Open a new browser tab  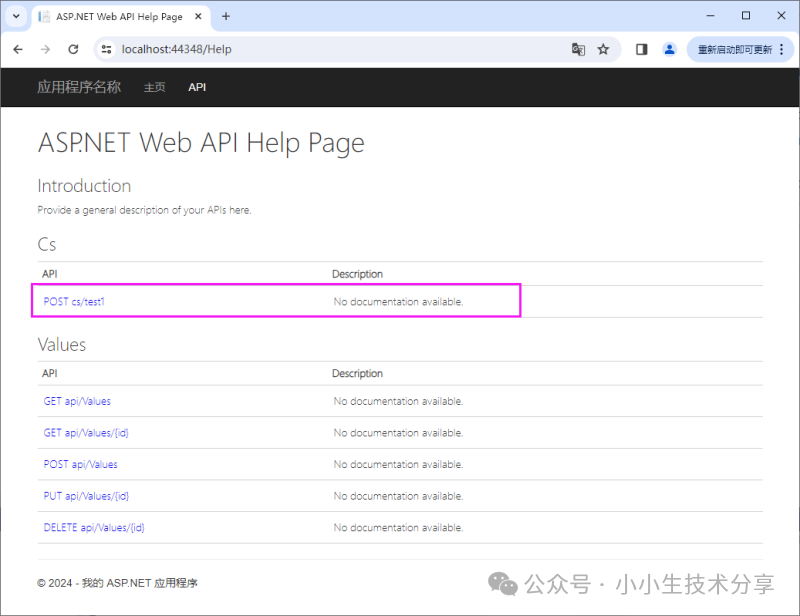click(x=226, y=16)
